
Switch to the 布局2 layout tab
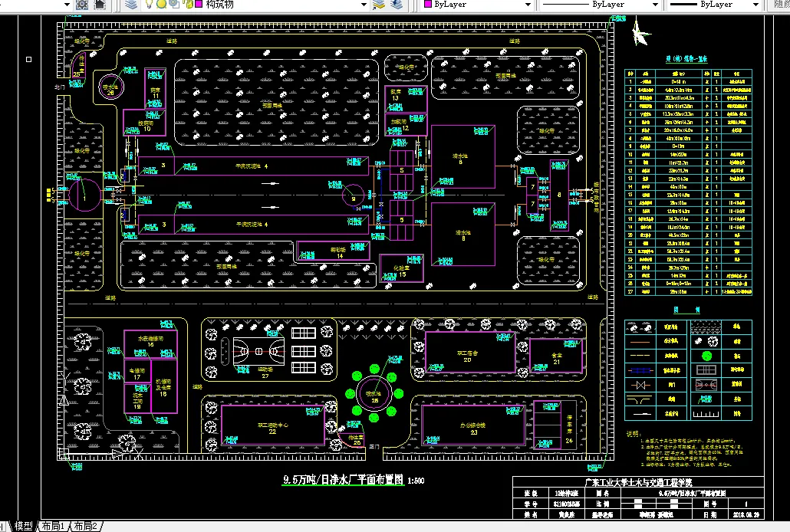point(86,526)
